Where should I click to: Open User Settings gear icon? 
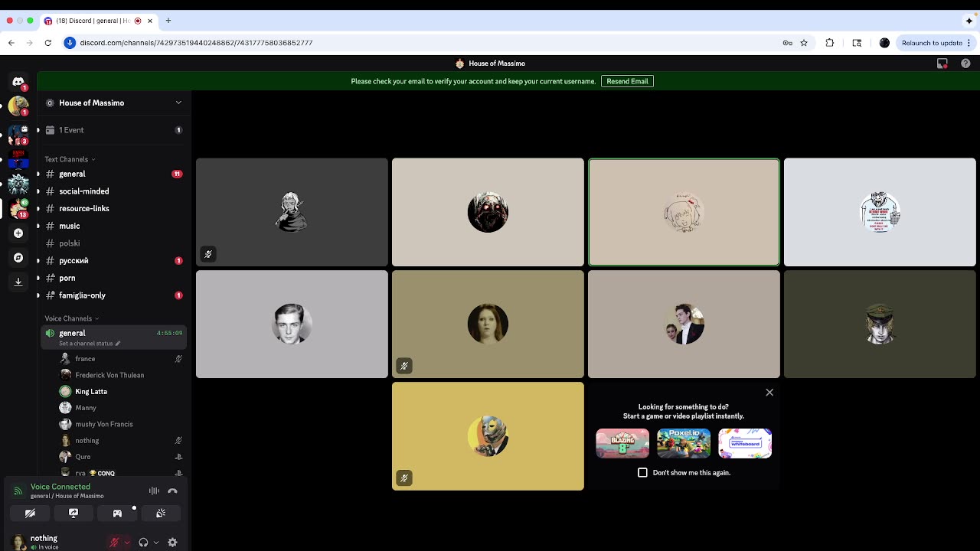point(172,542)
